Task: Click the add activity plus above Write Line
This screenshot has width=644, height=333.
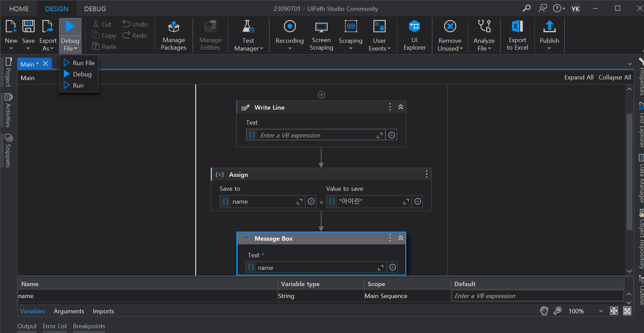Action: (321, 95)
